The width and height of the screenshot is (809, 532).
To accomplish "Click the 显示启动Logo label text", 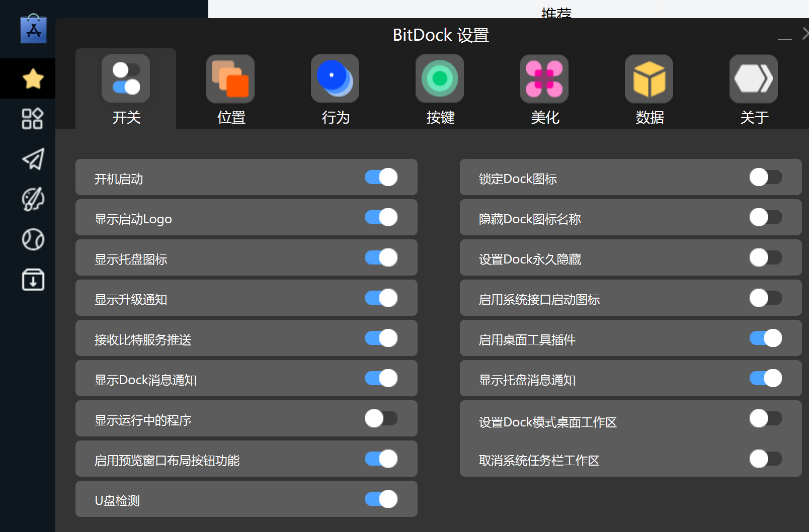I will [x=133, y=219].
